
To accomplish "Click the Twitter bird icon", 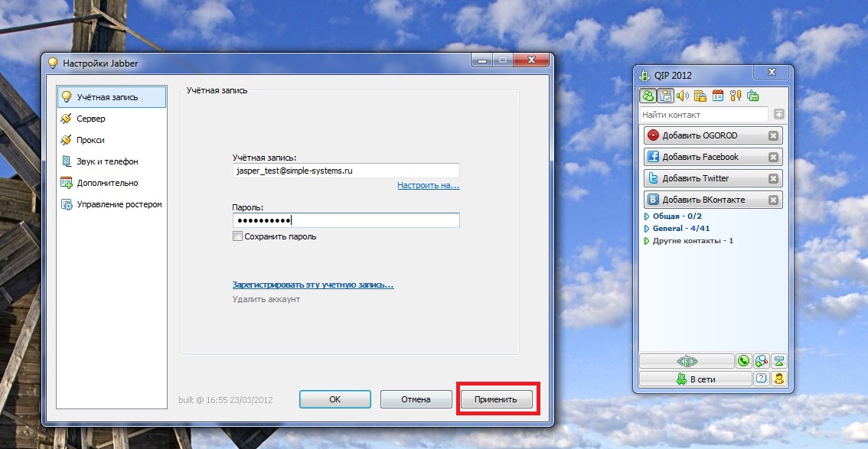I will coord(653,178).
